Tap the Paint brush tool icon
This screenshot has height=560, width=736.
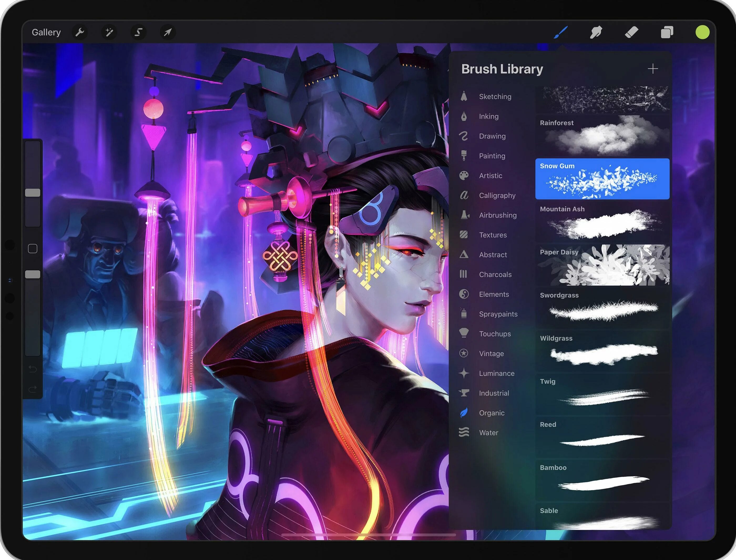pyautogui.click(x=560, y=32)
